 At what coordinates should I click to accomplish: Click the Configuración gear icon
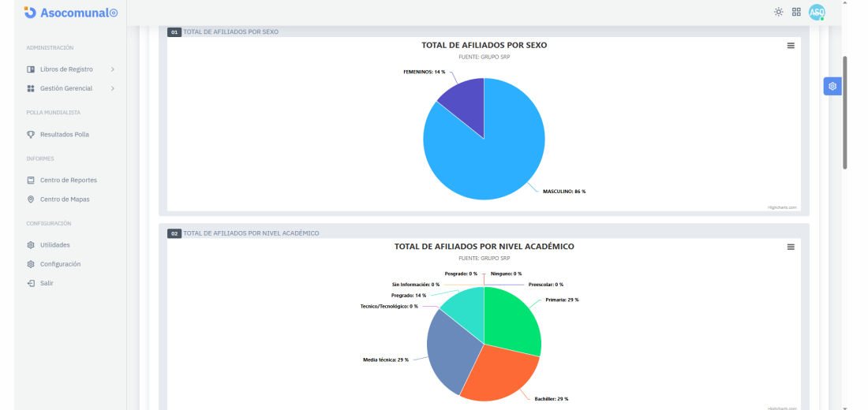(31, 264)
